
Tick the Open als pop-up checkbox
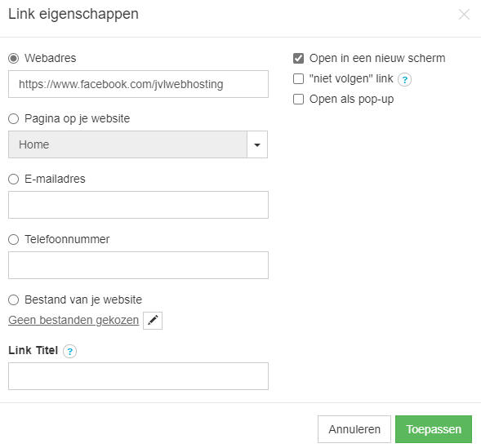298,100
